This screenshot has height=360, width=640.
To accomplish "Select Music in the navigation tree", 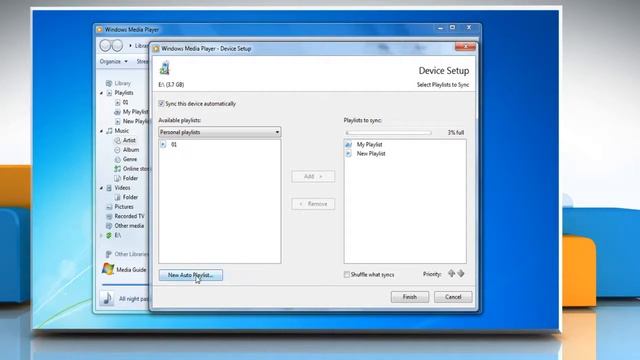I will [x=122, y=131].
